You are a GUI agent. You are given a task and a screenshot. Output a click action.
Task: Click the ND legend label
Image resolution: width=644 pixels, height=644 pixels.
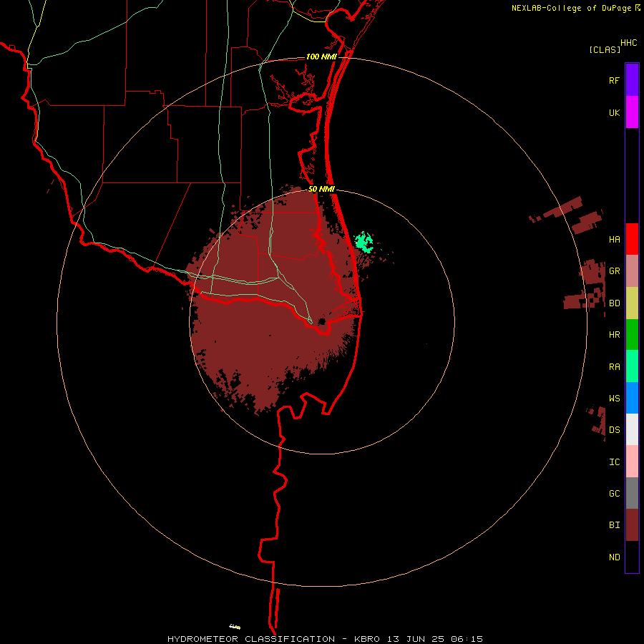click(x=614, y=557)
